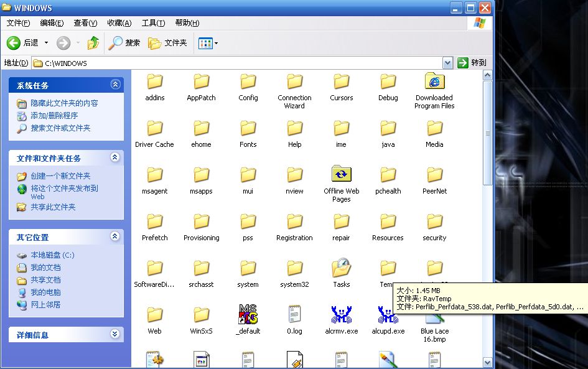This screenshot has width=588, height=369.
Task: Open the 查看(V) menu
Action: (85, 23)
